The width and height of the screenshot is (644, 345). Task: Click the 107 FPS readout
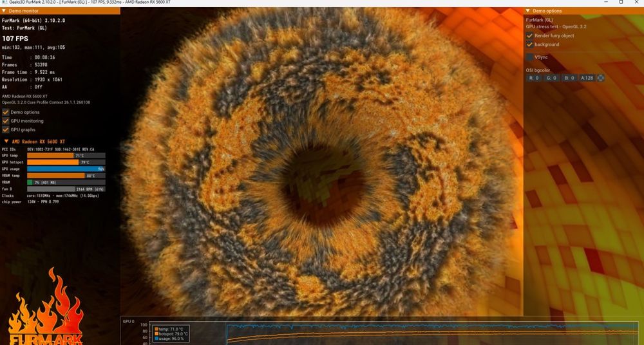(x=15, y=39)
